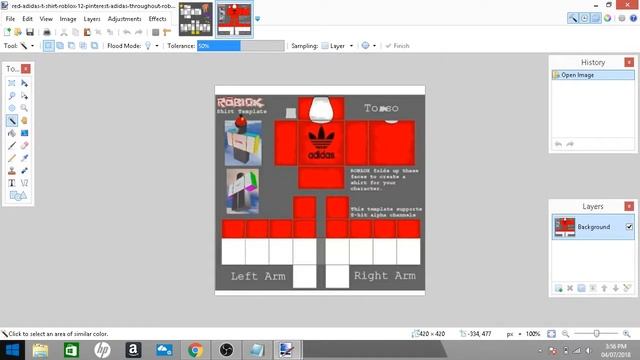Select the Recolor tool
This screenshot has height=360, width=640.
pos(24,171)
